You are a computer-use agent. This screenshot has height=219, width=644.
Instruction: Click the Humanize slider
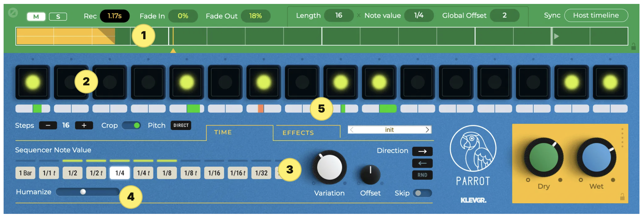click(87, 192)
